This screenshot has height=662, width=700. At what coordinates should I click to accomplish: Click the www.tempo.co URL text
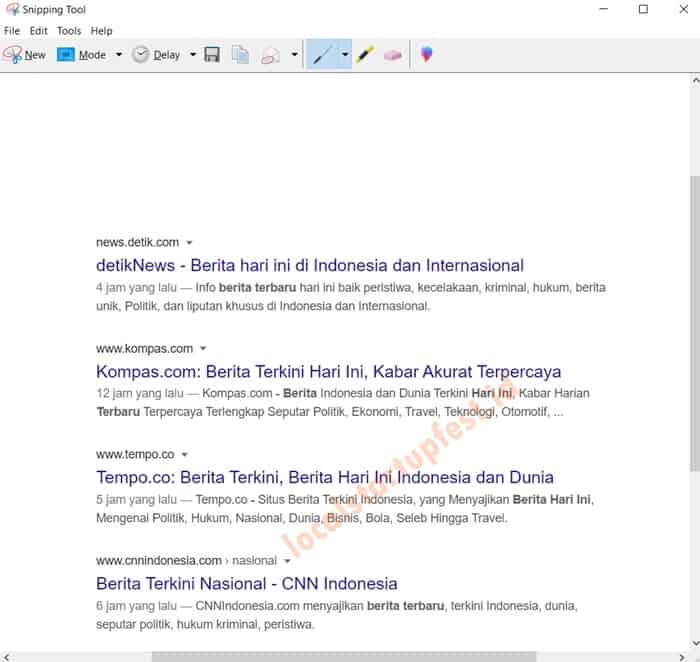(135, 454)
